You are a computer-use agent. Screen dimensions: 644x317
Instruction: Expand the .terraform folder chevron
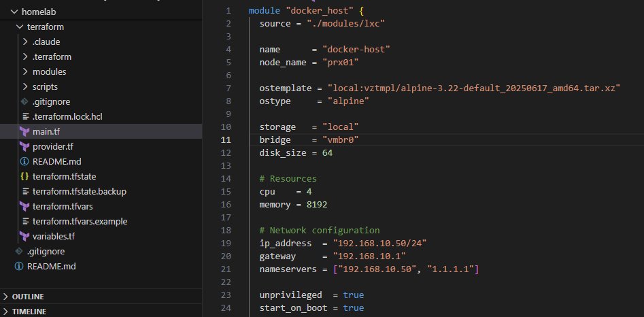point(25,56)
